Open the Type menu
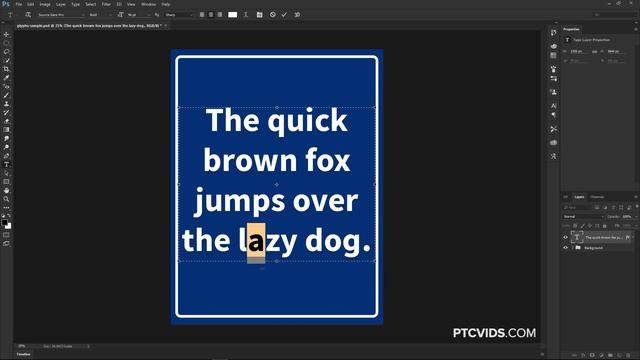Viewport: 640px width, 360px height. pos(76,4)
